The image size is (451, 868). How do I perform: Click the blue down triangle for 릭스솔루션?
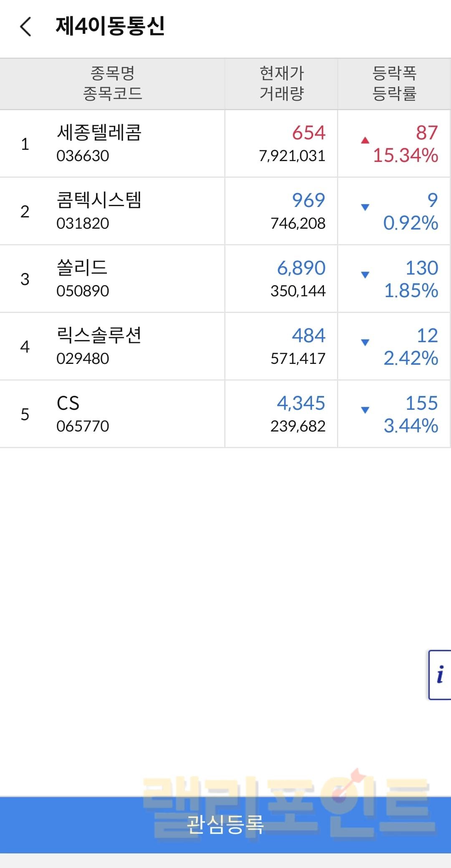365,343
